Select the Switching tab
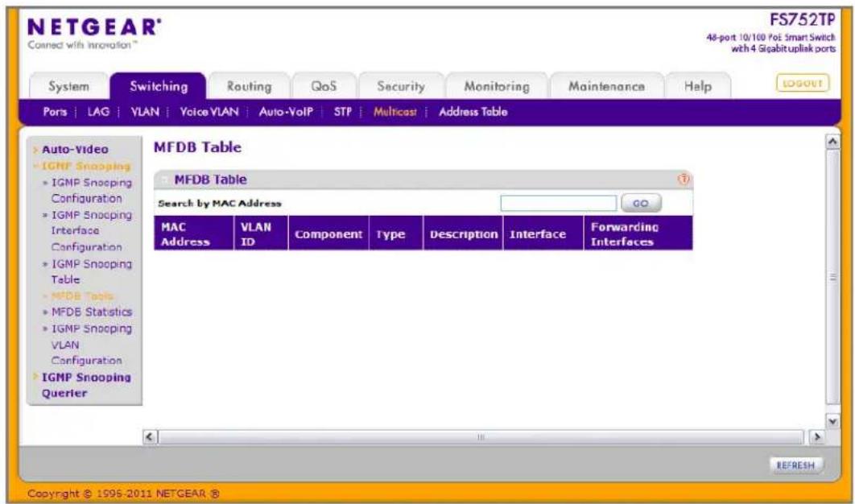 tap(159, 86)
